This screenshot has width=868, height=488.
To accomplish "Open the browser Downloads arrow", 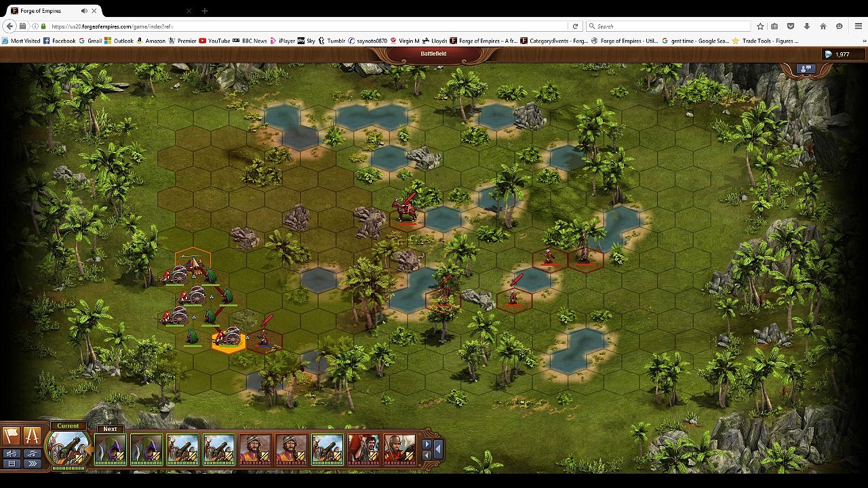I will click(807, 26).
